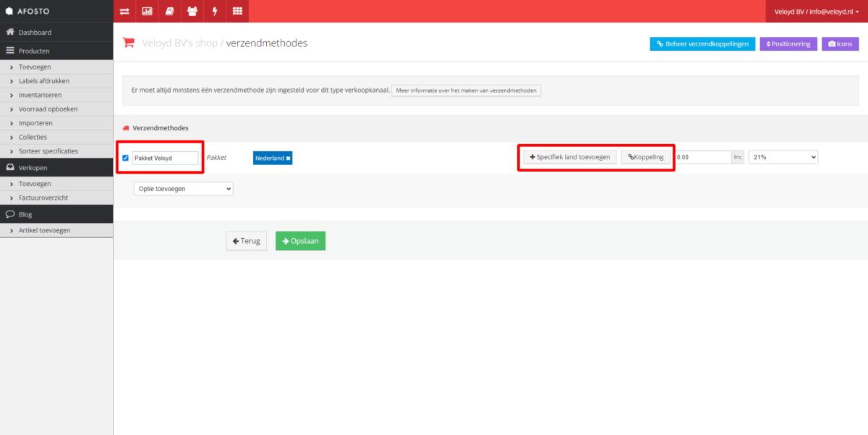Select Toevoegen under Verkopen

pyautogui.click(x=56, y=184)
